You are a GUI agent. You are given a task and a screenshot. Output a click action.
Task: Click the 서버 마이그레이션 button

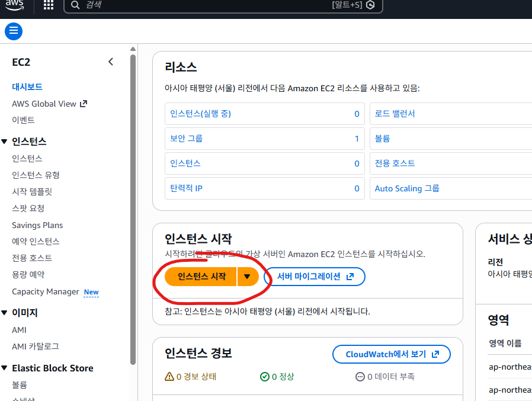[315, 277]
